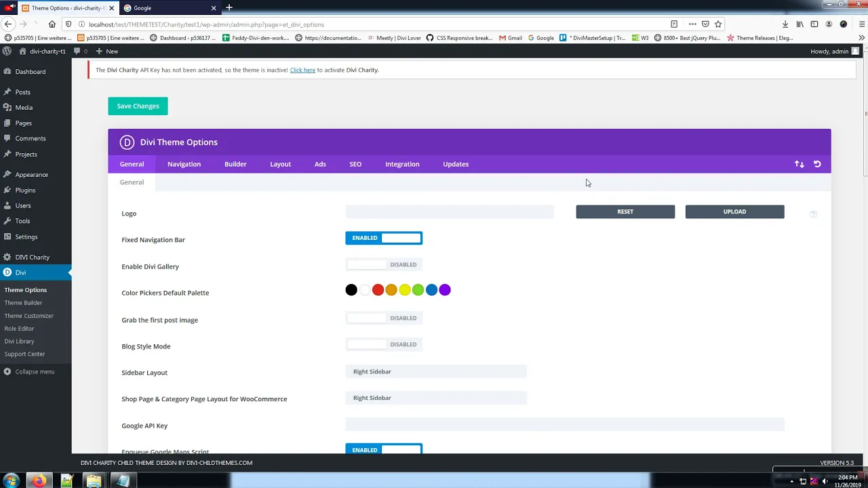Open Plugins in WordPress sidebar
The width and height of the screenshot is (868, 488).
click(x=25, y=190)
